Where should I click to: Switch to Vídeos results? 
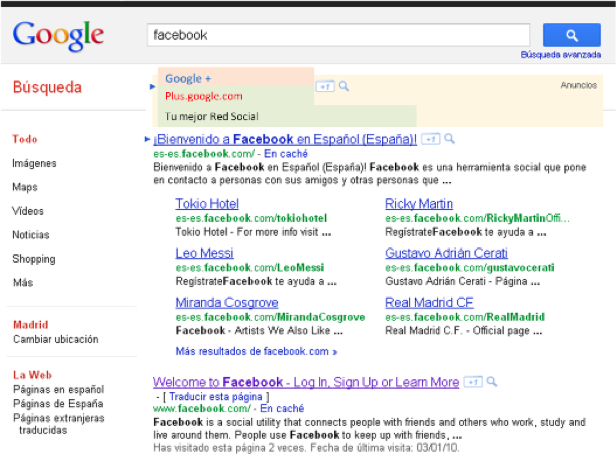click(x=28, y=211)
